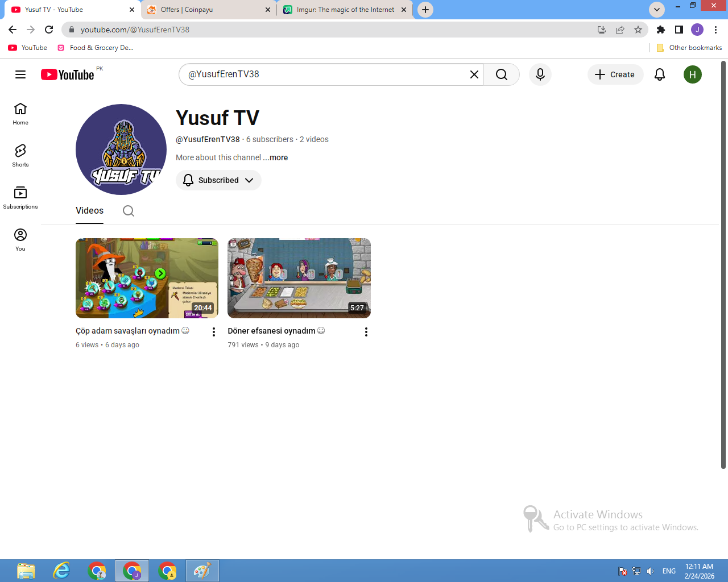This screenshot has width=728, height=582.
Task: Switch to the Offers | Coinpayu tab
Action: [x=208, y=10]
